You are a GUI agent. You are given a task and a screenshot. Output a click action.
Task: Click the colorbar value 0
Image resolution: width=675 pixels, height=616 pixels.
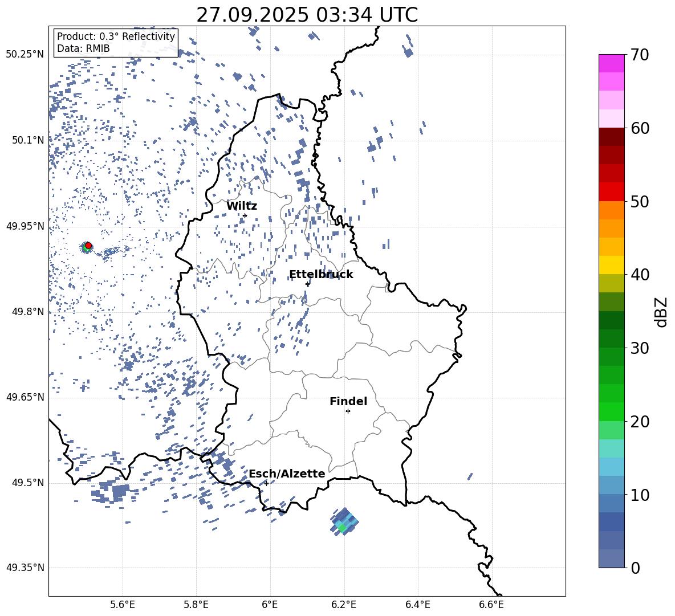point(636,568)
